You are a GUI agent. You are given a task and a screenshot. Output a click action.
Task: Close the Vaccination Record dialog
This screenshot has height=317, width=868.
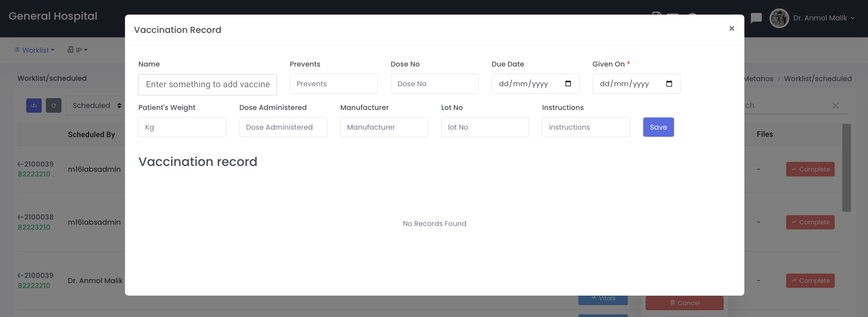click(x=731, y=29)
